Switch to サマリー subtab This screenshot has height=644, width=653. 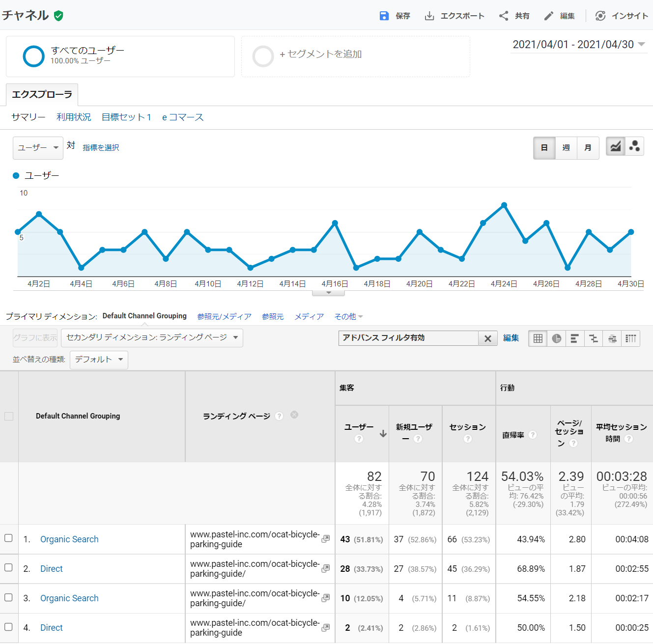pyautogui.click(x=28, y=117)
